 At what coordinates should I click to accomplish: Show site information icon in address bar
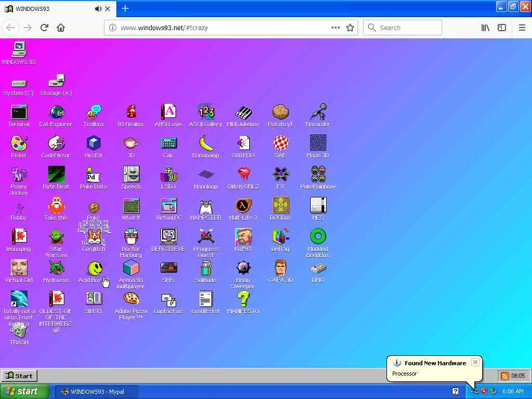coord(112,28)
